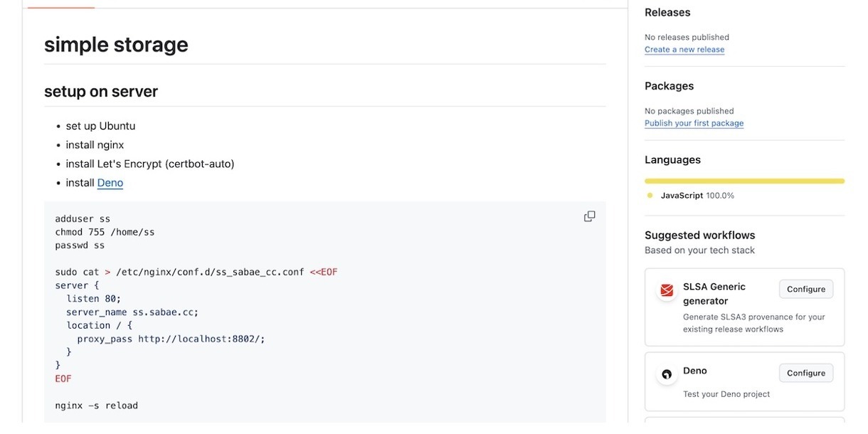Click the simple storage heading

[116, 45]
